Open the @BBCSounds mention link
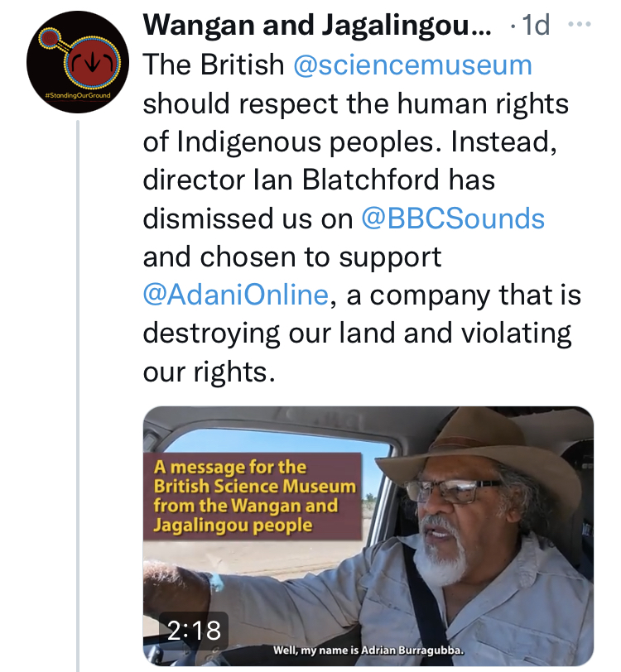This screenshot has height=672, width=621. click(x=453, y=218)
